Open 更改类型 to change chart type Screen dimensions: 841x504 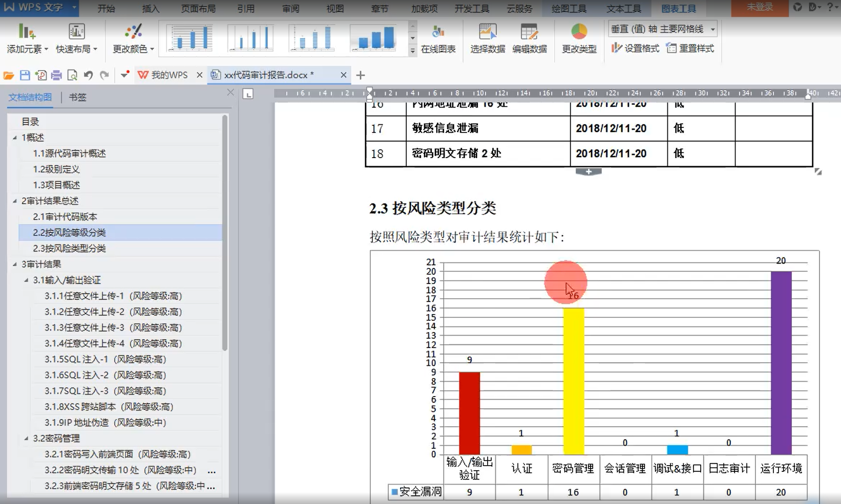(578, 38)
